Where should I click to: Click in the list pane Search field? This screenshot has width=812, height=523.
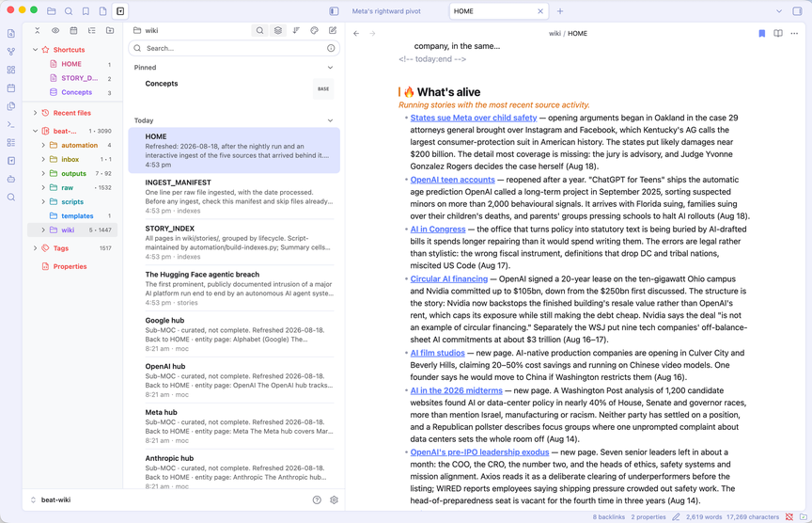[x=234, y=48]
